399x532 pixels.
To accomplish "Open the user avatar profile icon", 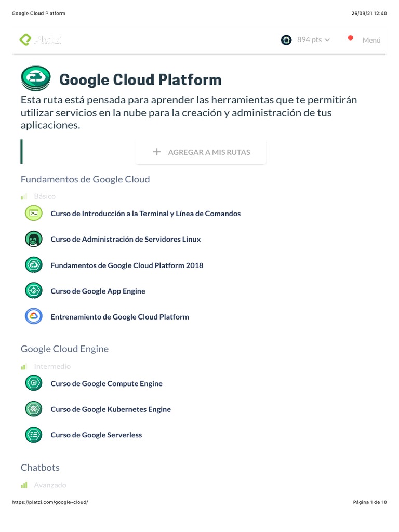I will coord(286,40).
